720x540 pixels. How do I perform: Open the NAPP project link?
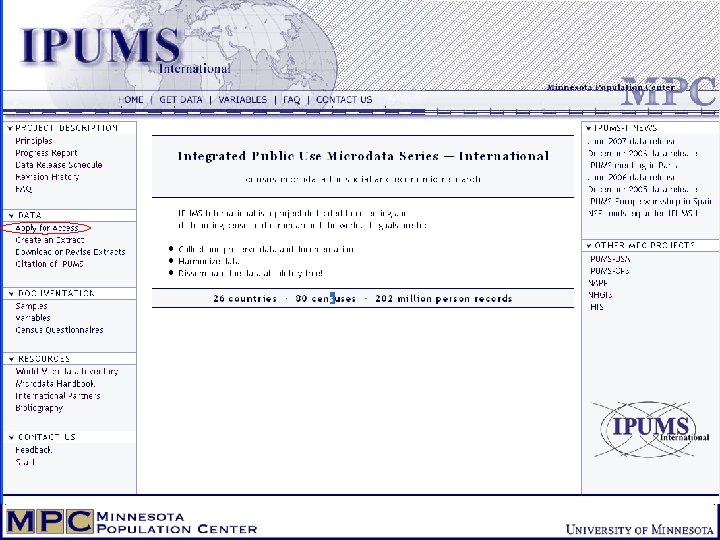tap(598, 283)
